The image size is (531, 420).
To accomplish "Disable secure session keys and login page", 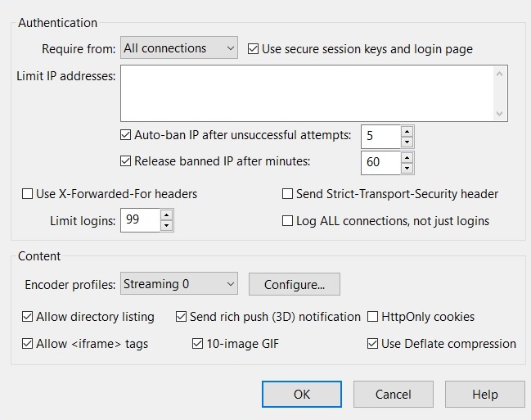I will click(254, 49).
